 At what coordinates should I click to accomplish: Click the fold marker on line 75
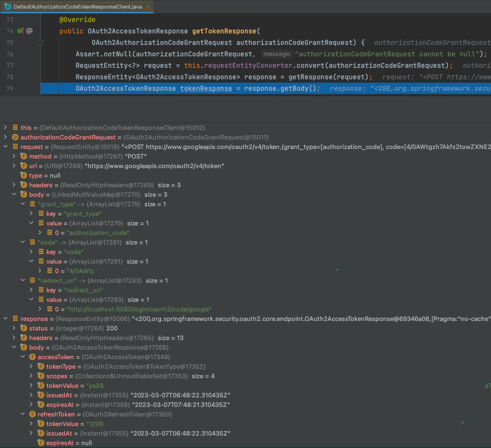pyautogui.click(x=40, y=43)
